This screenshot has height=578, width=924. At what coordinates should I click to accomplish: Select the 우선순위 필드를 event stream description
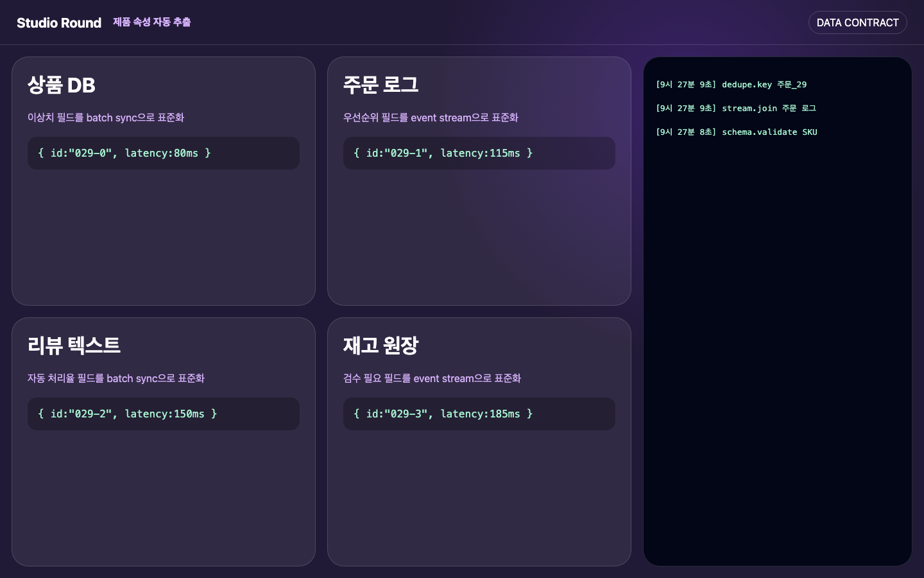pos(431,118)
